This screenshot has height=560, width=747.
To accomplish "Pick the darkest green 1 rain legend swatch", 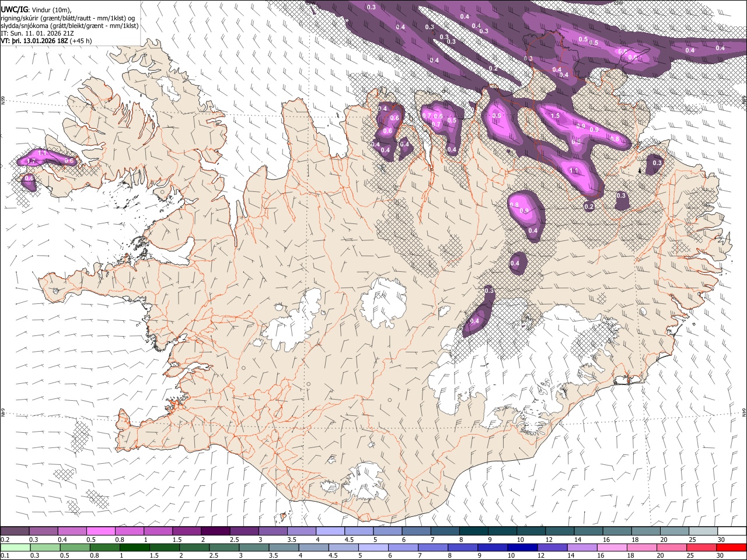I will click(x=134, y=547).
